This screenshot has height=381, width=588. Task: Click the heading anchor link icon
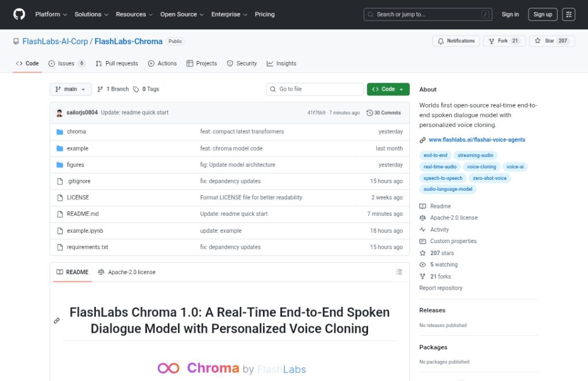click(x=57, y=321)
